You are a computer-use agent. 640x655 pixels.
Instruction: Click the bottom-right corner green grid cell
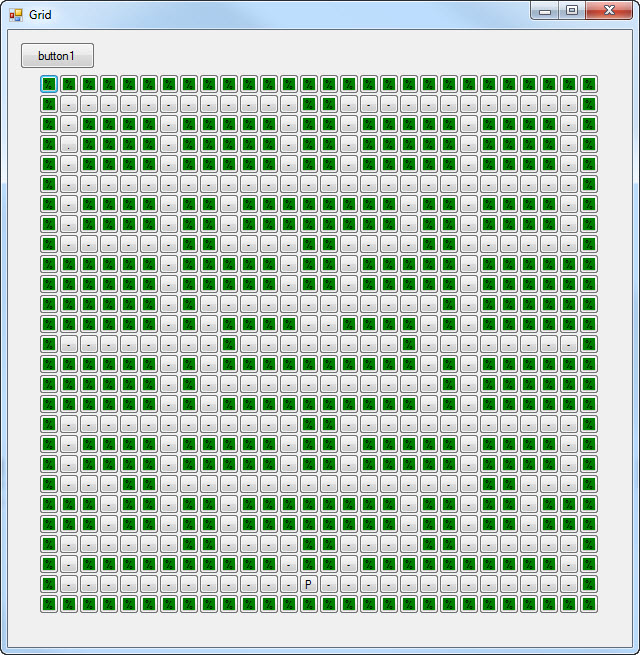pyautogui.click(x=589, y=604)
